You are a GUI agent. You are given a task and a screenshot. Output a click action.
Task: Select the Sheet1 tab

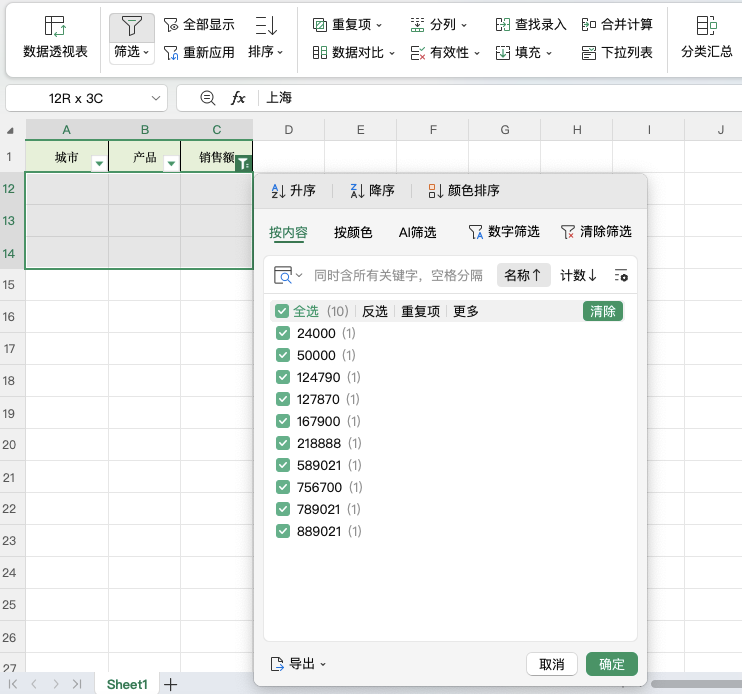127,684
